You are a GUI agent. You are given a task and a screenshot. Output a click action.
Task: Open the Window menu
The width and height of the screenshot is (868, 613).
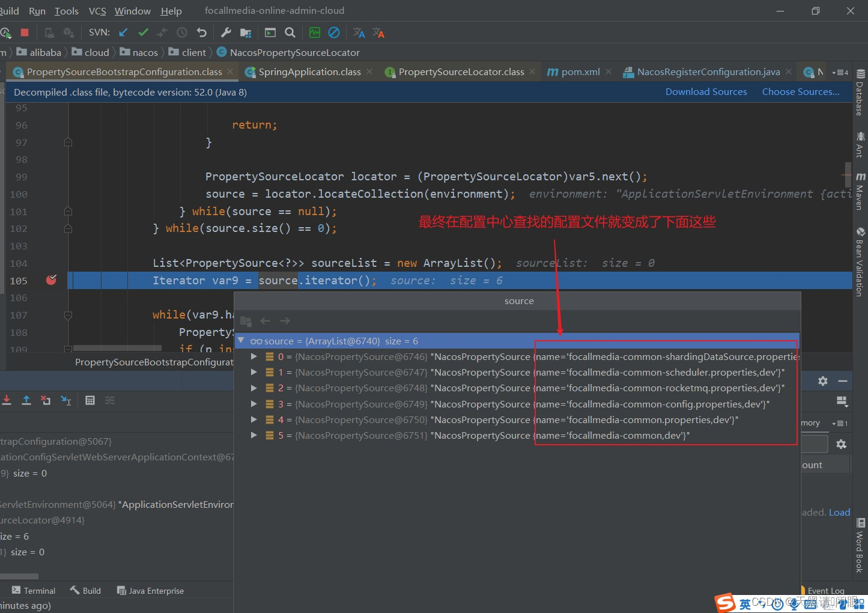[x=133, y=11]
